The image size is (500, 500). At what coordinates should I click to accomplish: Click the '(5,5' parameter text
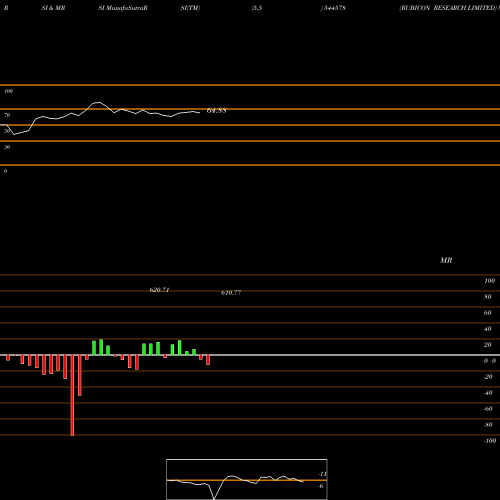[257, 8]
